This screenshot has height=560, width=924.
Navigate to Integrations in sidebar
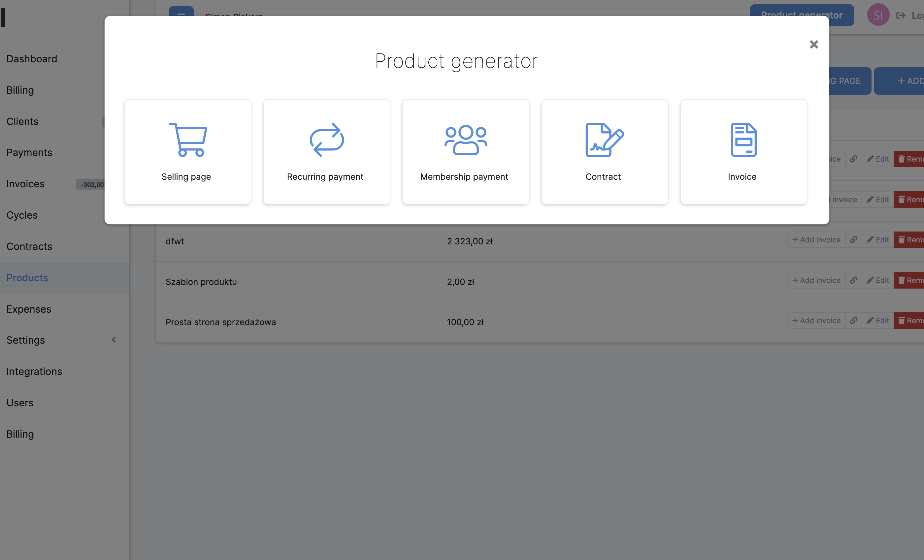[34, 371]
